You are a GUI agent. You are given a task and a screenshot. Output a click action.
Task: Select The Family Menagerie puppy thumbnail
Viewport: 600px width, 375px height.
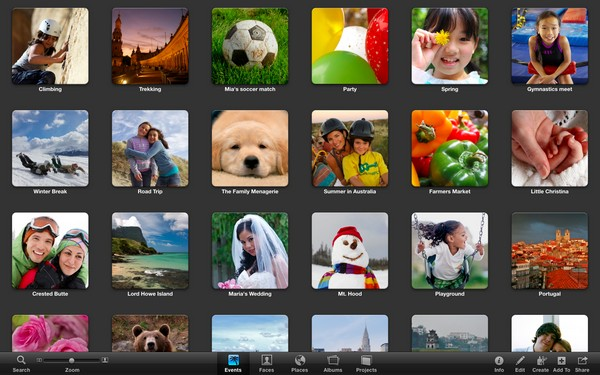pyautogui.click(x=250, y=148)
